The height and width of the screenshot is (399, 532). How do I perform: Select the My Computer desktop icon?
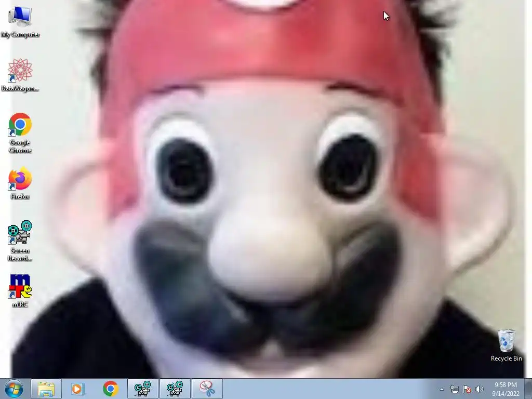pos(20,22)
